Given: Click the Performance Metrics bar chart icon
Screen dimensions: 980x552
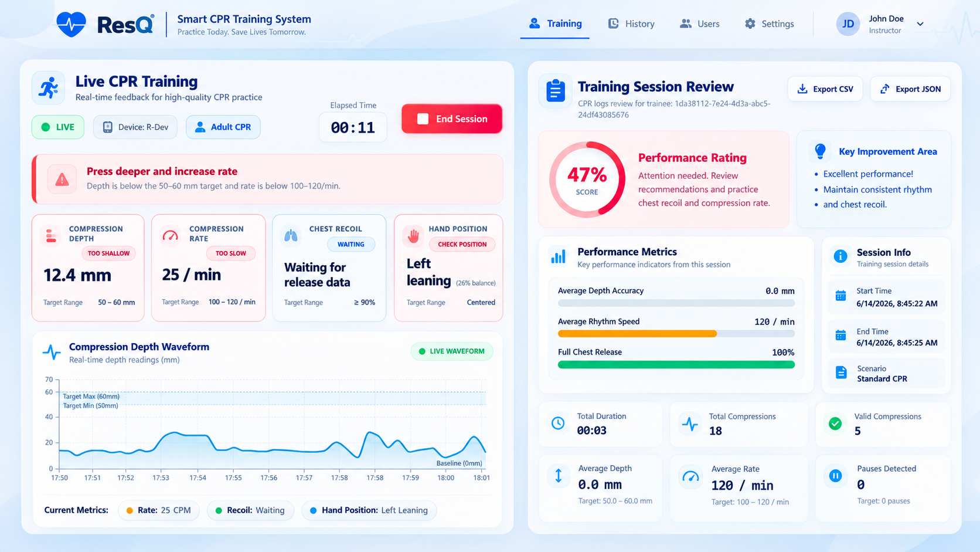Looking at the screenshot, I should pos(558,257).
